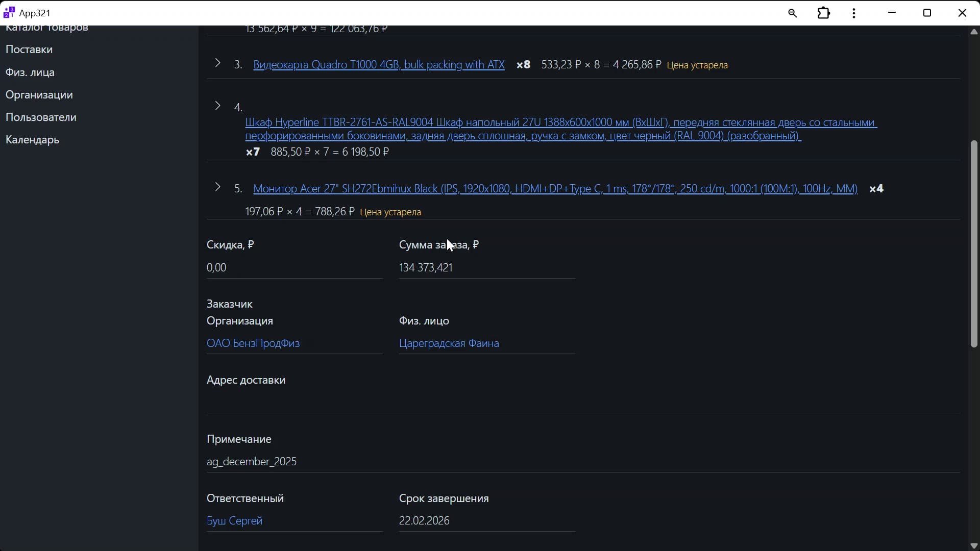Click the vertical scrollbar thumb

coord(973,245)
